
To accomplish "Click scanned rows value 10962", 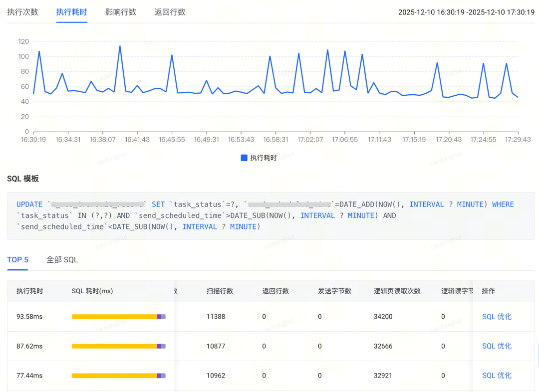I will coord(216,376).
